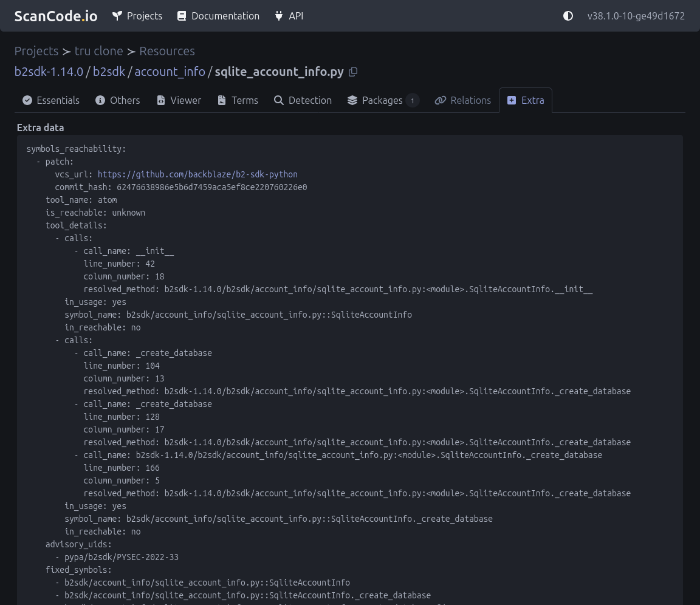Viewport: 700px width, 605px height.
Task: Click the Packages layers icon
Action: [x=352, y=100]
